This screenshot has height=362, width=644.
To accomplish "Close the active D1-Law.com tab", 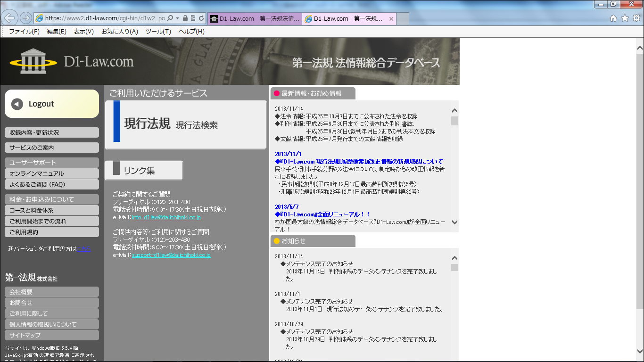I will 391,19.
